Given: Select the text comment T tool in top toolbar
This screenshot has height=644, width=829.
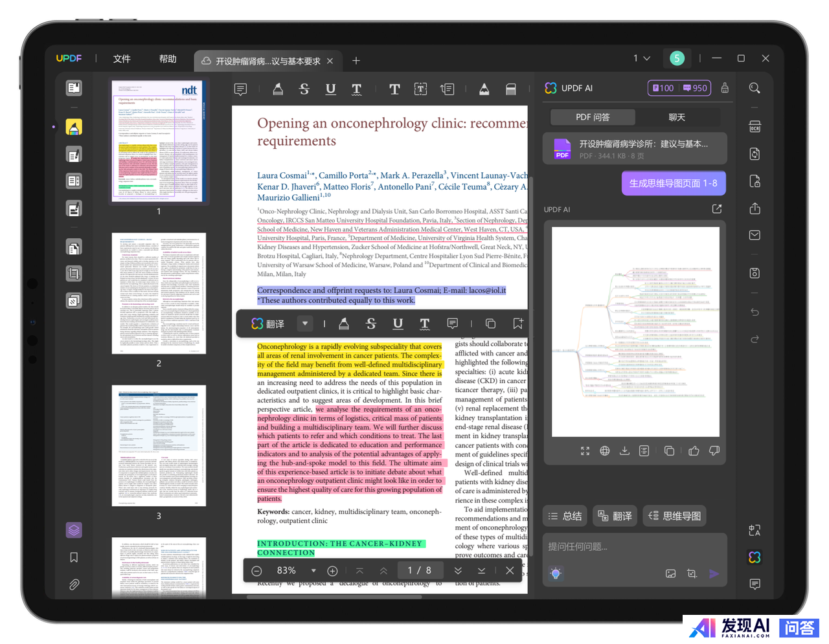Looking at the screenshot, I should tap(394, 89).
